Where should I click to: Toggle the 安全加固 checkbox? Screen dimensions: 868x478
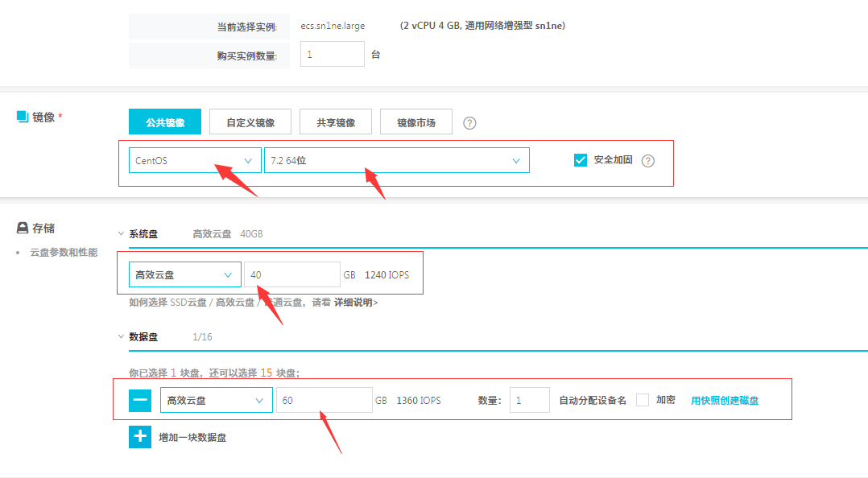581,160
